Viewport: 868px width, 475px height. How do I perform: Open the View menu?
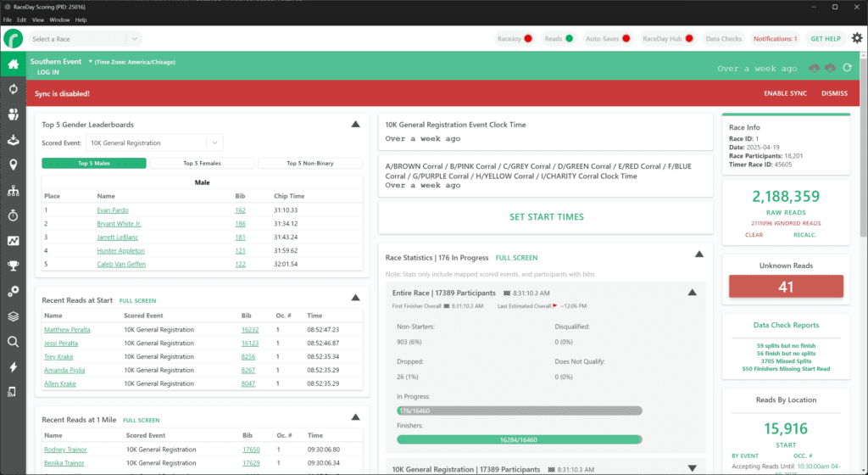[37, 20]
